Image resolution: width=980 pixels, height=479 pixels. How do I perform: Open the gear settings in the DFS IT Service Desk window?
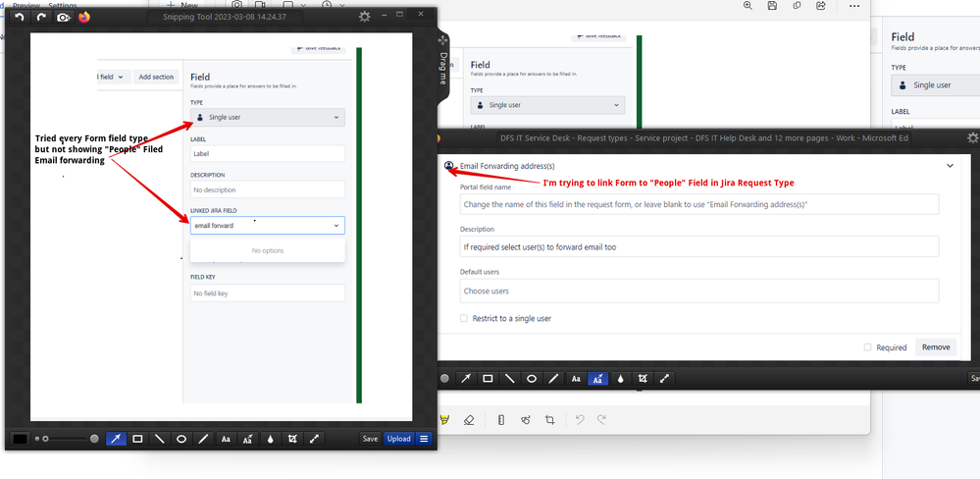pos(973,138)
